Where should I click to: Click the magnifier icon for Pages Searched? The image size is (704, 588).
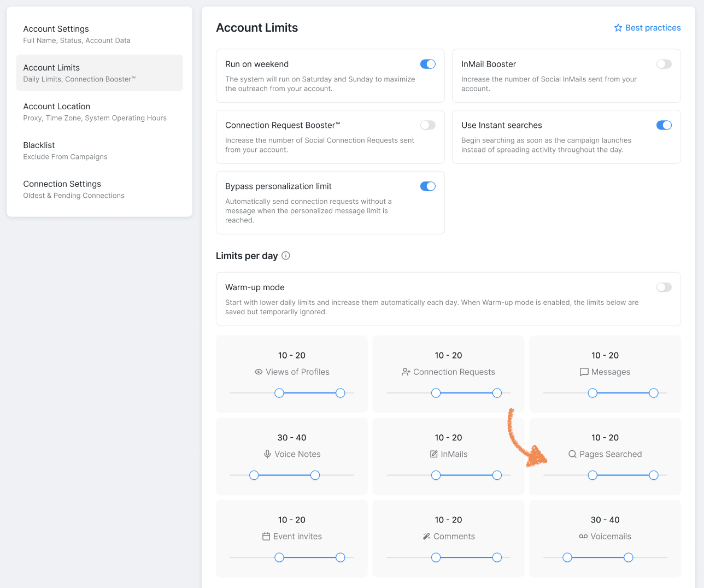tap(572, 454)
